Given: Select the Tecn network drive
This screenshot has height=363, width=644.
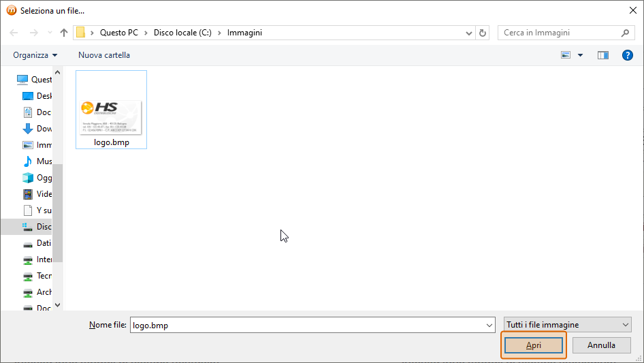Looking at the screenshot, I should (x=37, y=276).
